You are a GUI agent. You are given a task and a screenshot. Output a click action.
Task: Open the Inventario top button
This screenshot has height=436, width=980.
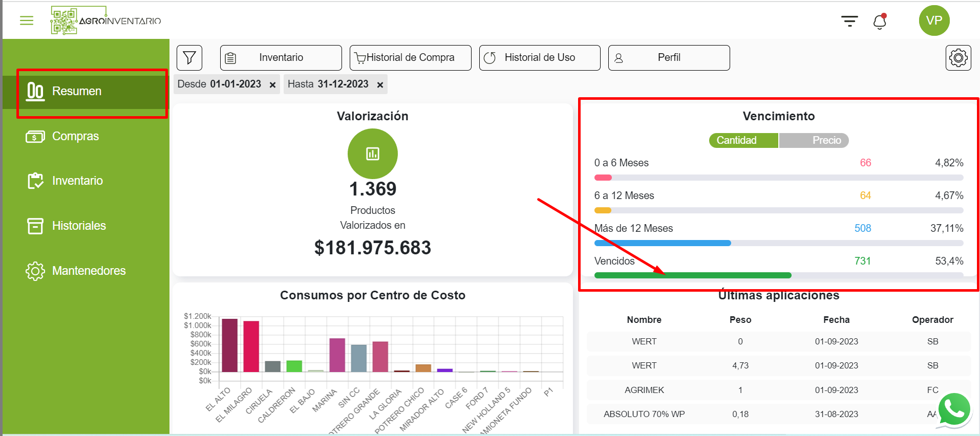[281, 58]
